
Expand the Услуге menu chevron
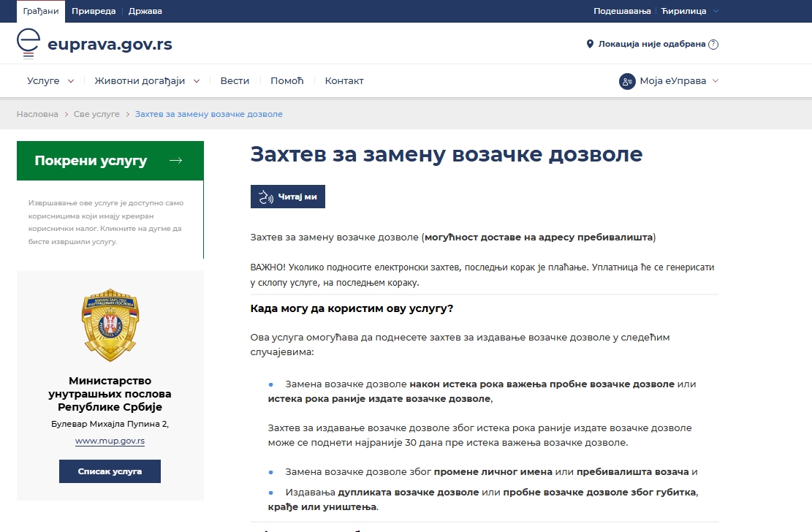(71, 81)
